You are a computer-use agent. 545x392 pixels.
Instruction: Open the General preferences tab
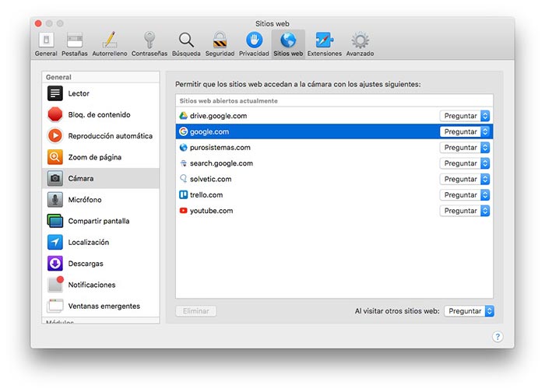coord(46,44)
